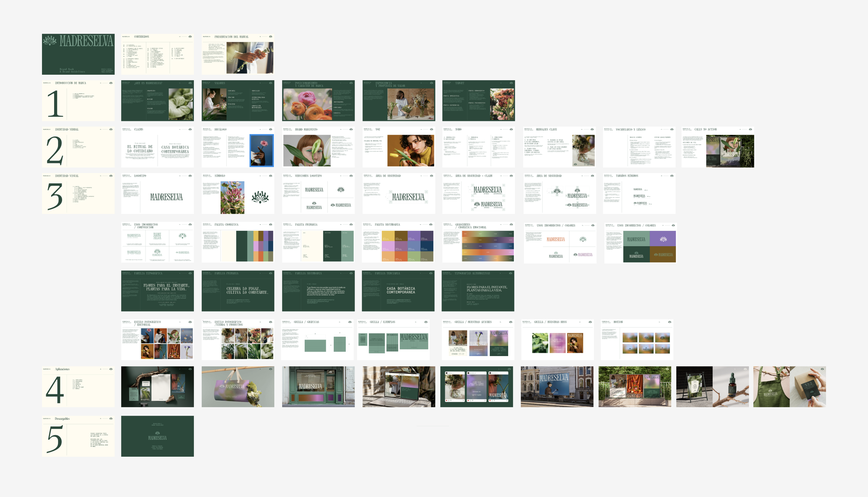This screenshot has height=497, width=868.
Task: Select the Familia Terciaria typography slide
Action: tap(398, 291)
